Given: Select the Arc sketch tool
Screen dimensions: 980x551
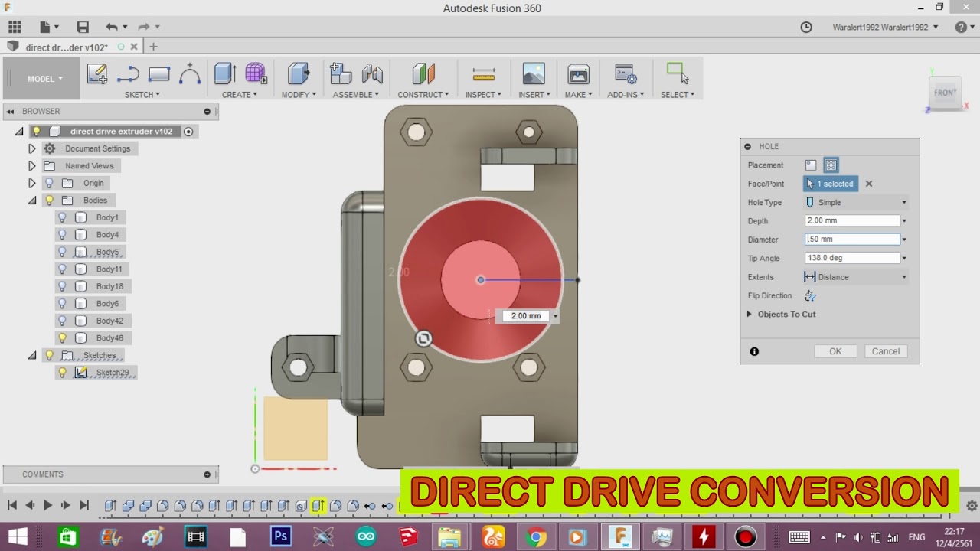Looking at the screenshot, I should pyautogui.click(x=189, y=74).
